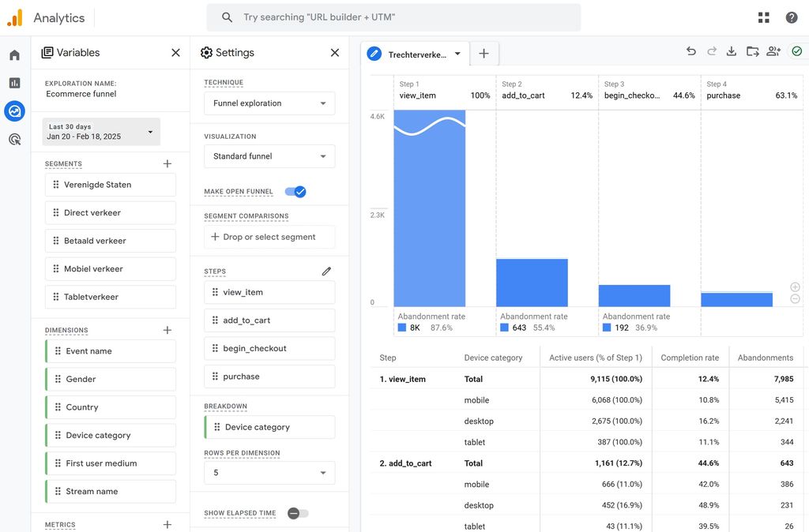The image size is (809, 532).
Task: Open the Explore icon in left sidebar
Action: pos(14,111)
